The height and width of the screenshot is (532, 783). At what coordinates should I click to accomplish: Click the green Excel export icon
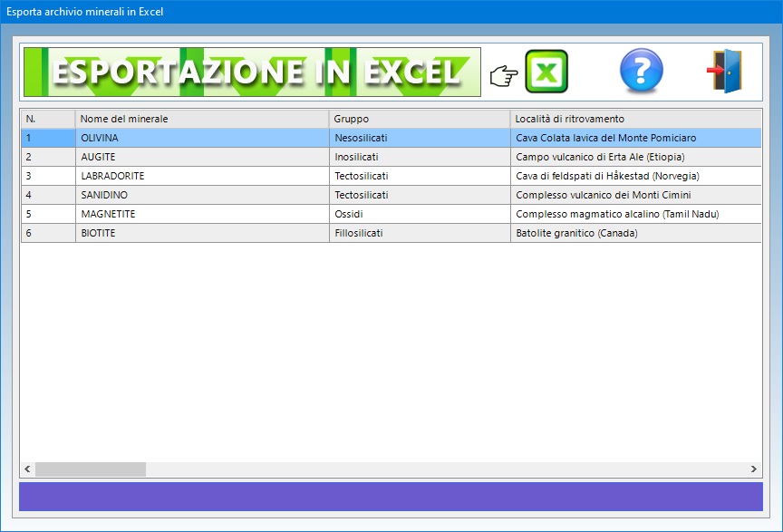point(546,73)
